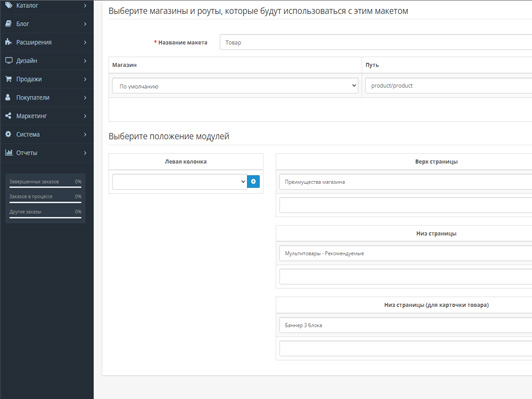
Task: Open the Система sidebar menu
Action: point(47,134)
